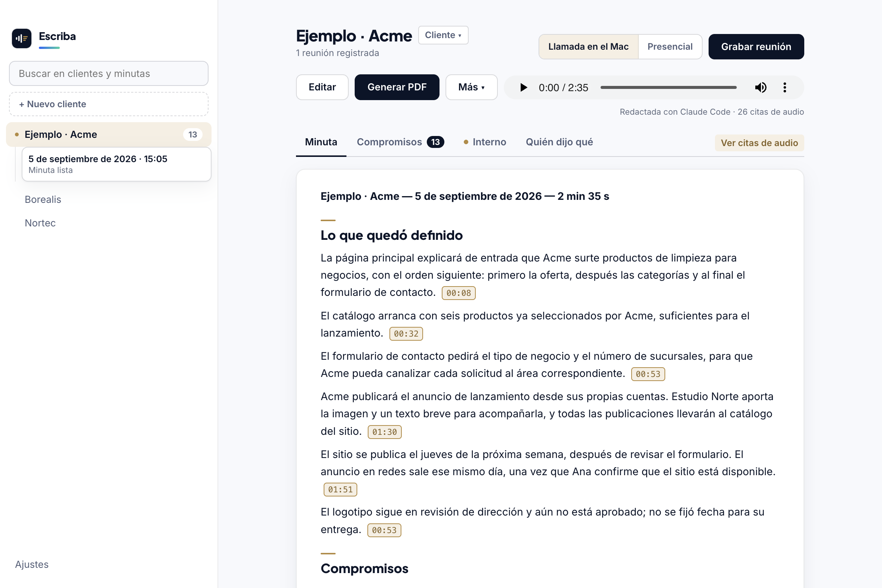Focus the Buscar en clientes y minutas field
The width and height of the screenshot is (882, 588).
pos(109,74)
